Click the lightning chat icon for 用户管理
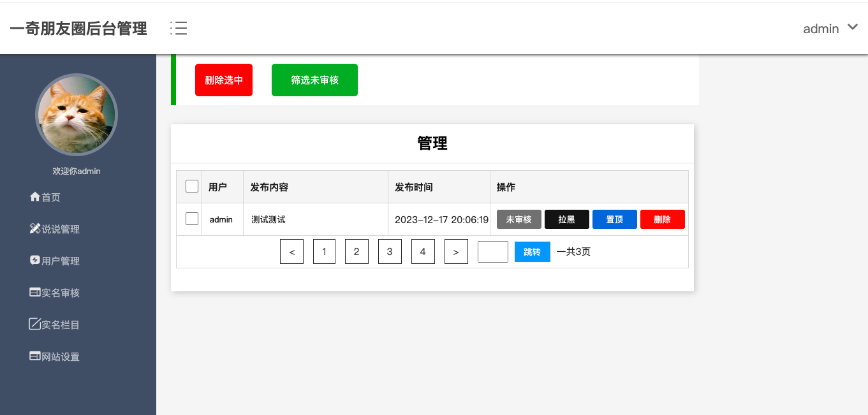 pos(36,261)
